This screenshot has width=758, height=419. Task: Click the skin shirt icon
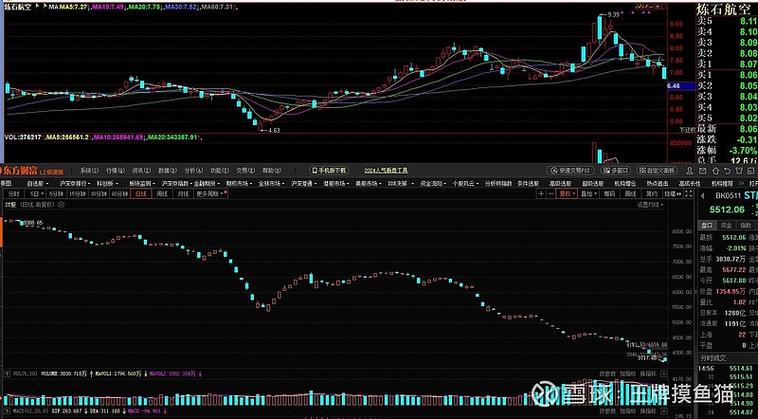click(x=739, y=171)
